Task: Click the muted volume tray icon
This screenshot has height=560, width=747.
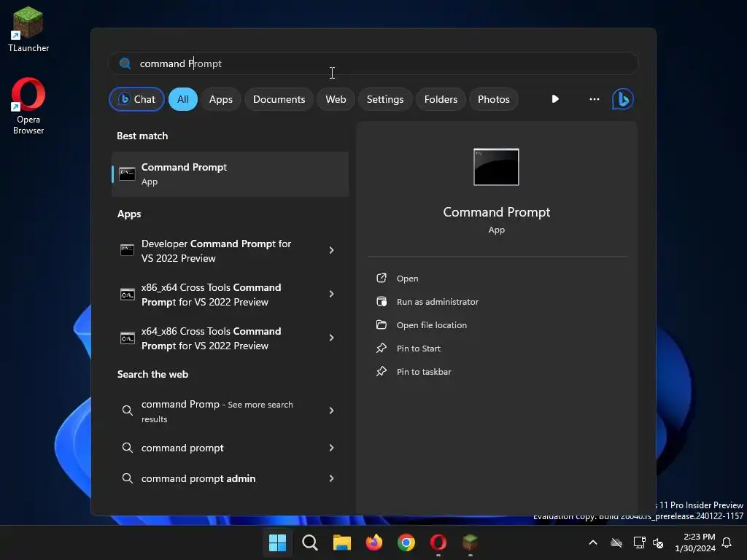Action: (x=658, y=542)
